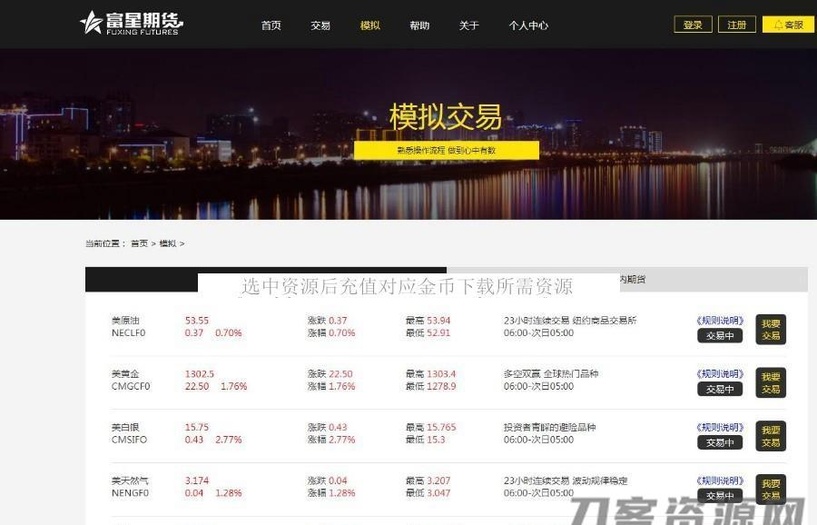Open 《规则说明》 for 美原油
This screenshot has height=525, width=817.
(x=719, y=320)
